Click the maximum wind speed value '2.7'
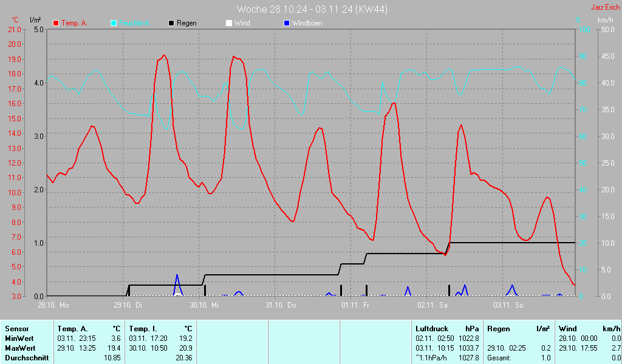 point(616,348)
